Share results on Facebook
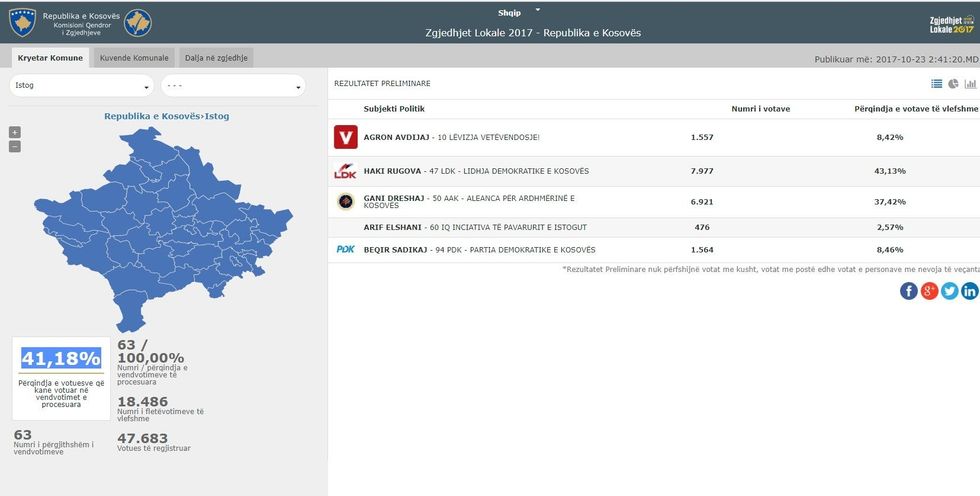This screenshot has width=980, height=496. (908, 291)
